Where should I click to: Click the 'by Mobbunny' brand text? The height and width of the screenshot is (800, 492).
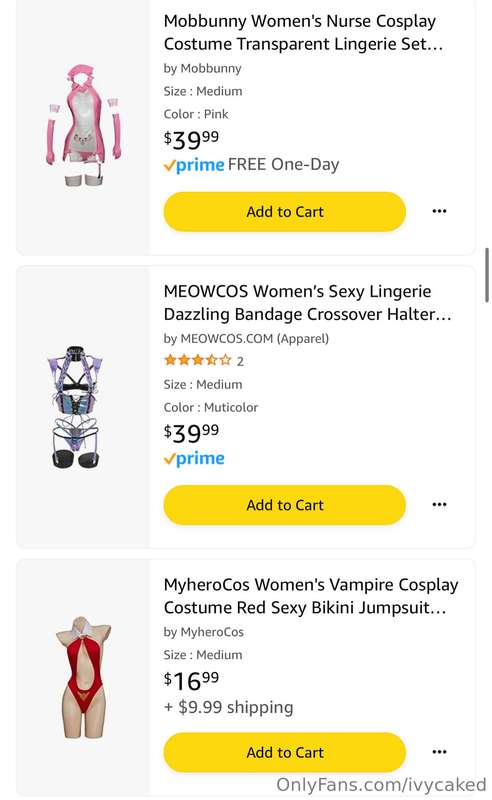(203, 68)
